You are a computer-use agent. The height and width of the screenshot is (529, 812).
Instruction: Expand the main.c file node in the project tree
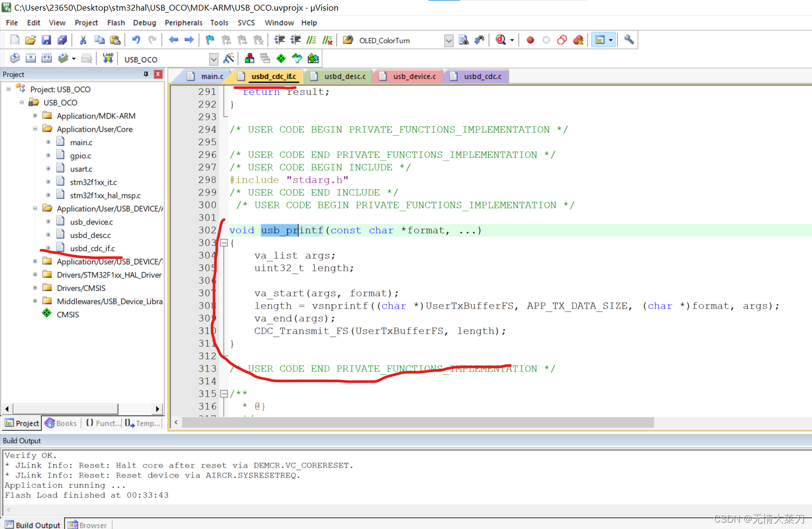[48, 142]
